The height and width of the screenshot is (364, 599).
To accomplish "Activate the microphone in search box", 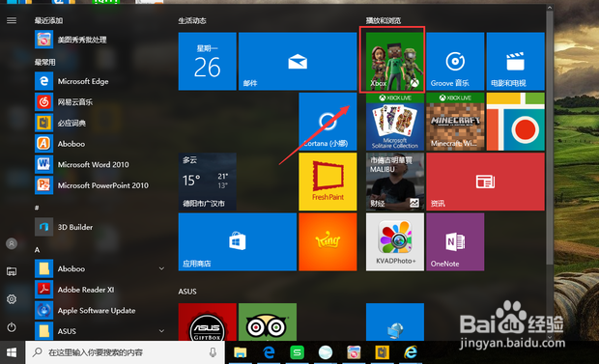I will [213, 352].
